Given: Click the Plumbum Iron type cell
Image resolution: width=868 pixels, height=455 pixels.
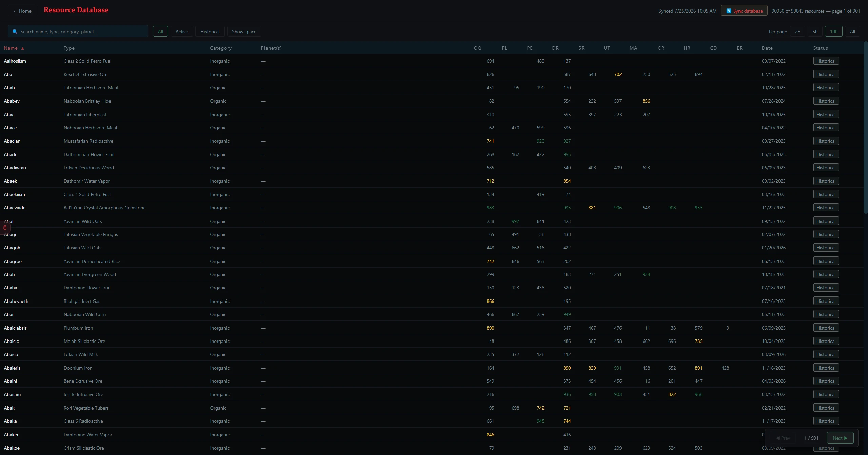Looking at the screenshot, I should (78, 328).
